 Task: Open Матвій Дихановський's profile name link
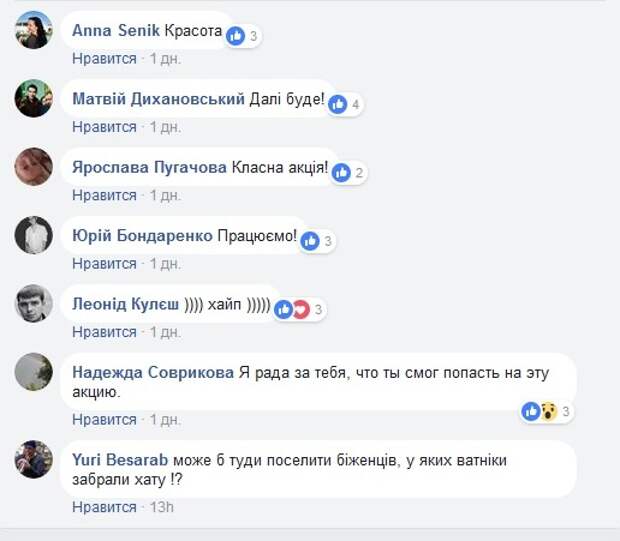pyautogui.click(x=159, y=98)
